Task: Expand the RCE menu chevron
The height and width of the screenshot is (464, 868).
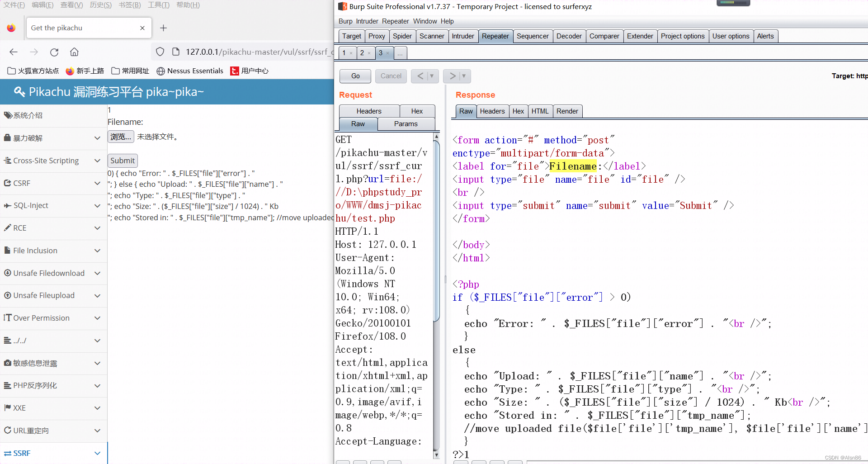Action: pyautogui.click(x=97, y=228)
